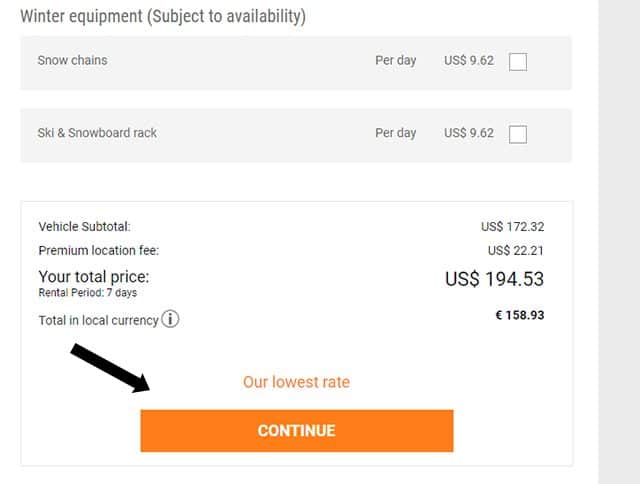Click the US$ 172.32 subtotal amount

[x=512, y=226]
